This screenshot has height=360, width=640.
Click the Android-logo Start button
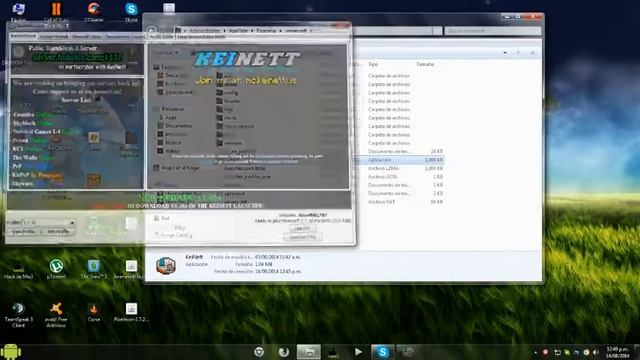tap(11, 351)
